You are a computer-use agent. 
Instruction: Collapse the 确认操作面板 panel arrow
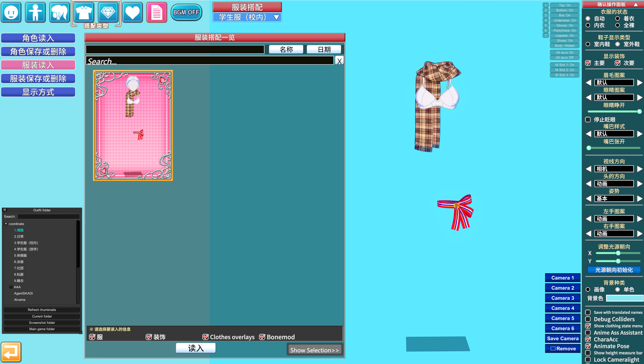[x=636, y=4]
